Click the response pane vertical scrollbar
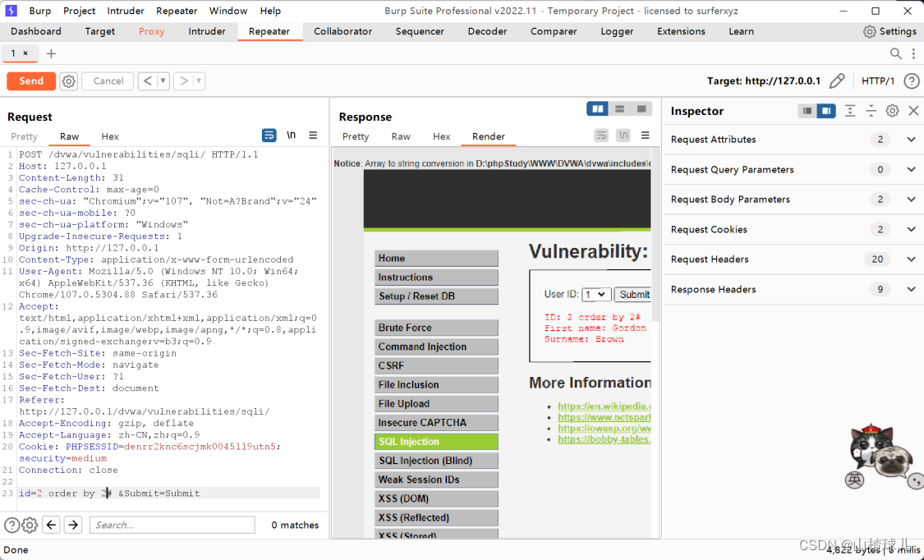This screenshot has height=560, width=924. [655, 236]
